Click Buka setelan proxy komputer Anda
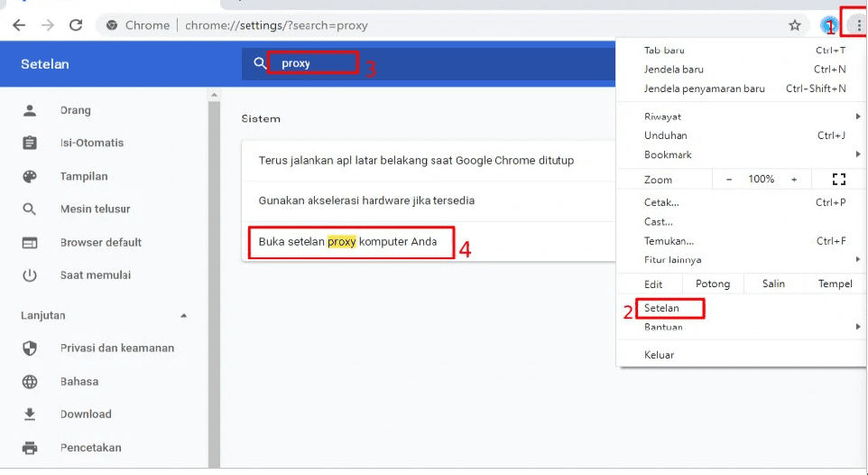 [x=347, y=242]
